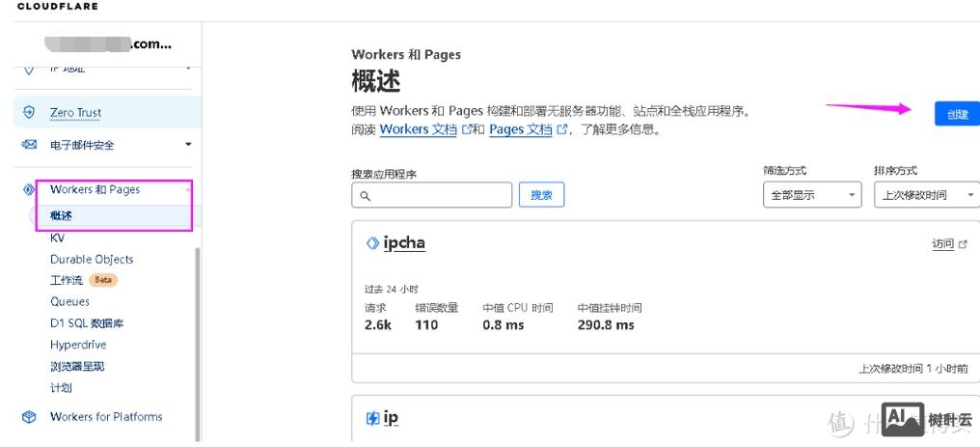This screenshot has height=447, width=980.
Task: Click the 搜索 button
Action: tap(542, 195)
